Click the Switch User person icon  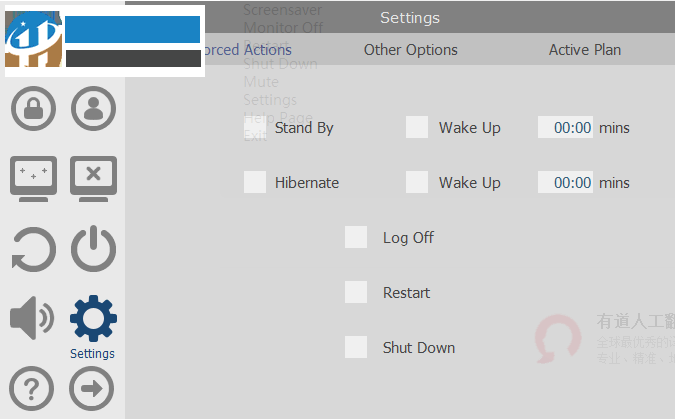93,108
